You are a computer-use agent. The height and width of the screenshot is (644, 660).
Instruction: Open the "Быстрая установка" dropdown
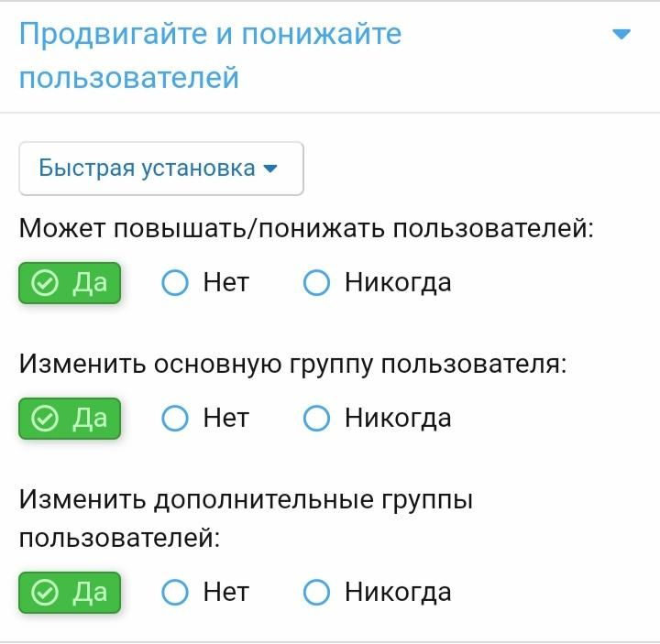click(160, 169)
